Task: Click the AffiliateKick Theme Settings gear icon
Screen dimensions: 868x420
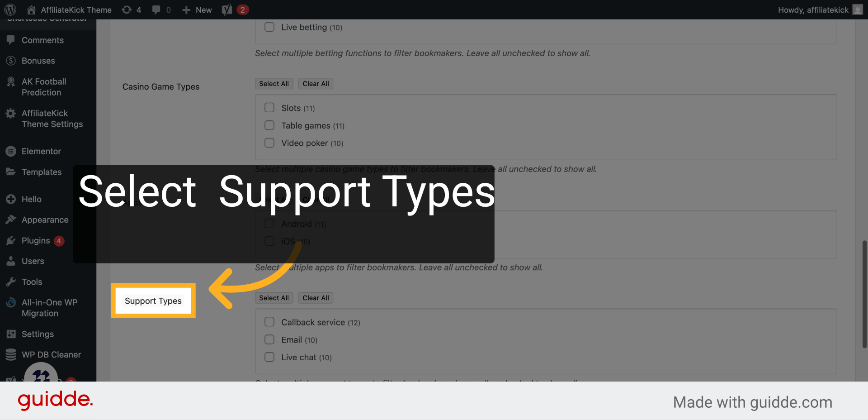Action: (11, 114)
